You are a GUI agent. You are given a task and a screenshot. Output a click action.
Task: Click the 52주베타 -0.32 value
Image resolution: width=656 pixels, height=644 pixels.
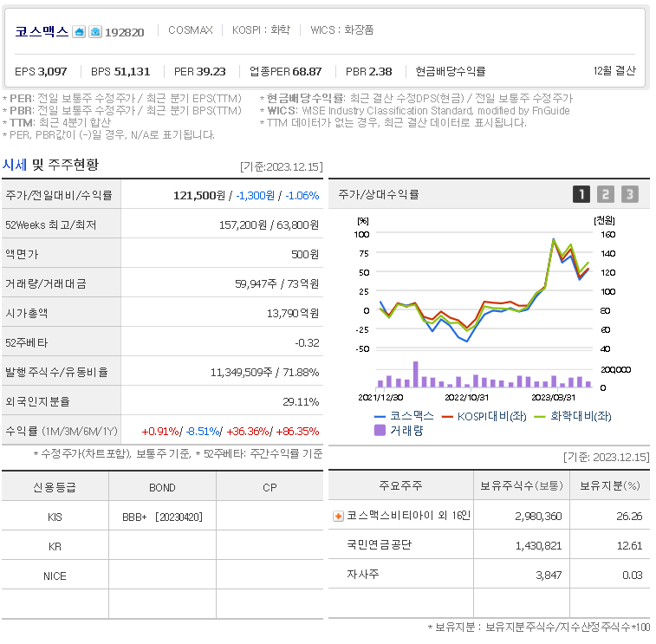pyautogui.click(x=307, y=343)
